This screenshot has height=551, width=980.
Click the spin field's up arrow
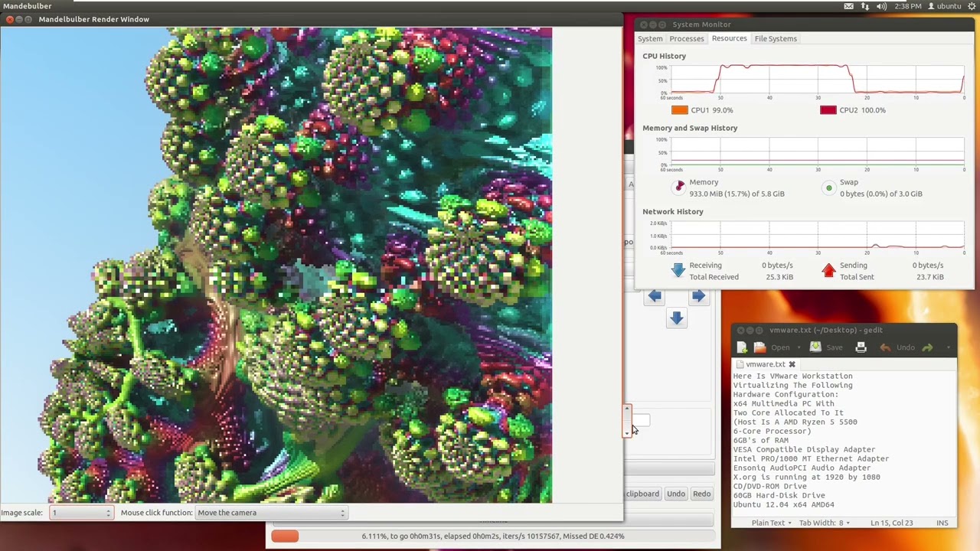point(627,411)
